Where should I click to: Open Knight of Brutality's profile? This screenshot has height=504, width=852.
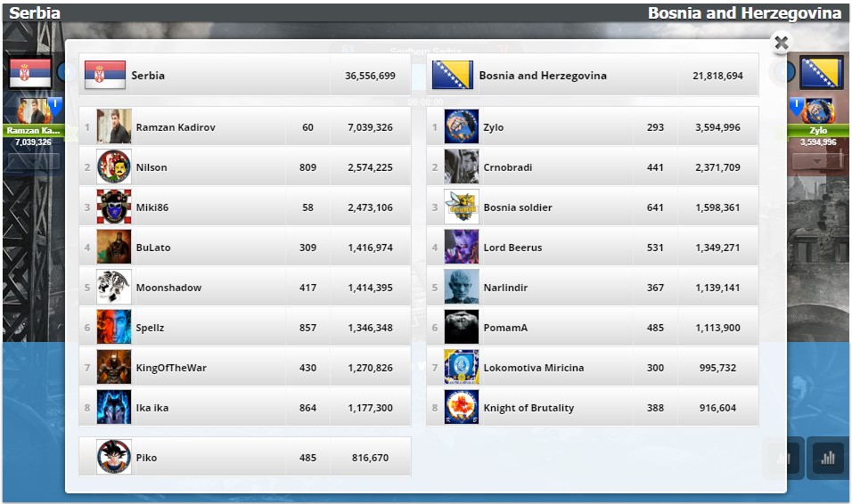(528, 408)
